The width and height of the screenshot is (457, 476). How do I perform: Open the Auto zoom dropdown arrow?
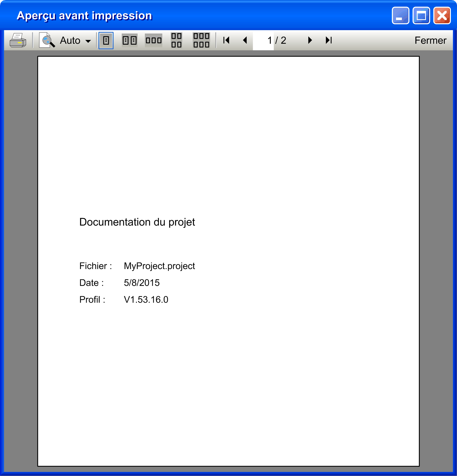coord(88,41)
